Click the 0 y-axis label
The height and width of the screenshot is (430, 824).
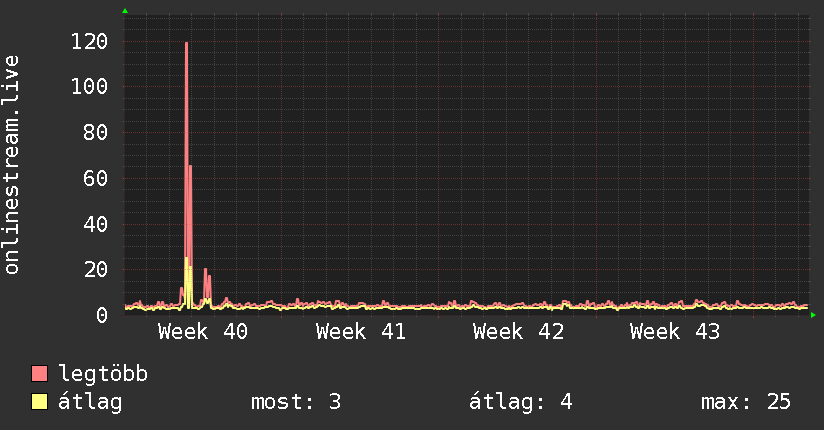(102, 315)
